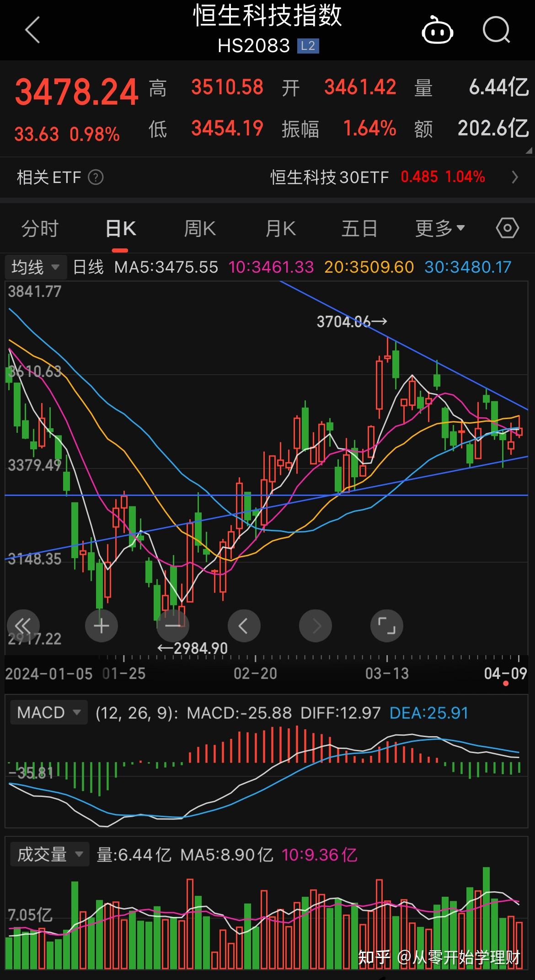Tap the double-left rewind chart button
Viewport: 535px width, 980px height.
(23, 625)
